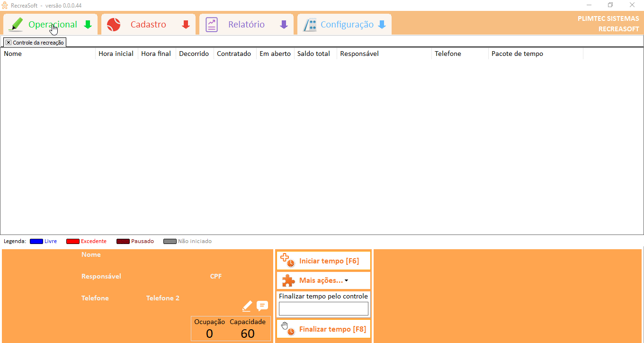The image size is (644, 343).
Task: Click the Ocupação value 0
Action: (209, 334)
